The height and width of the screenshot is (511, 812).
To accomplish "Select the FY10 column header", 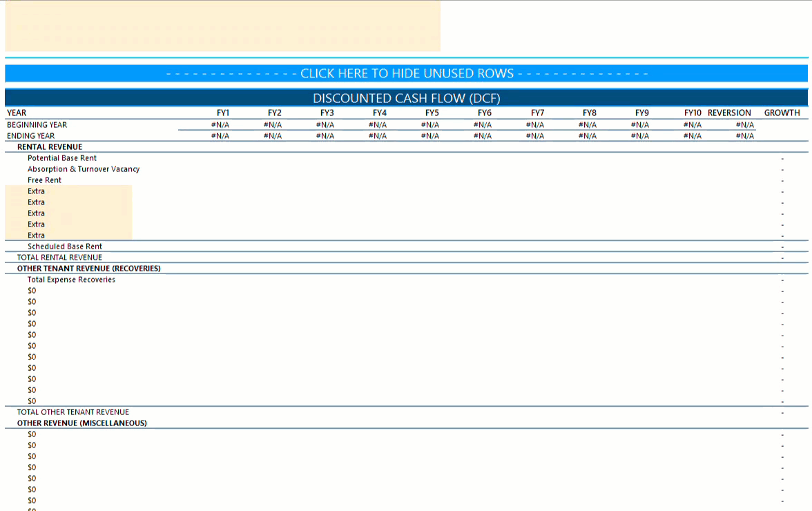I will pos(693,113).
